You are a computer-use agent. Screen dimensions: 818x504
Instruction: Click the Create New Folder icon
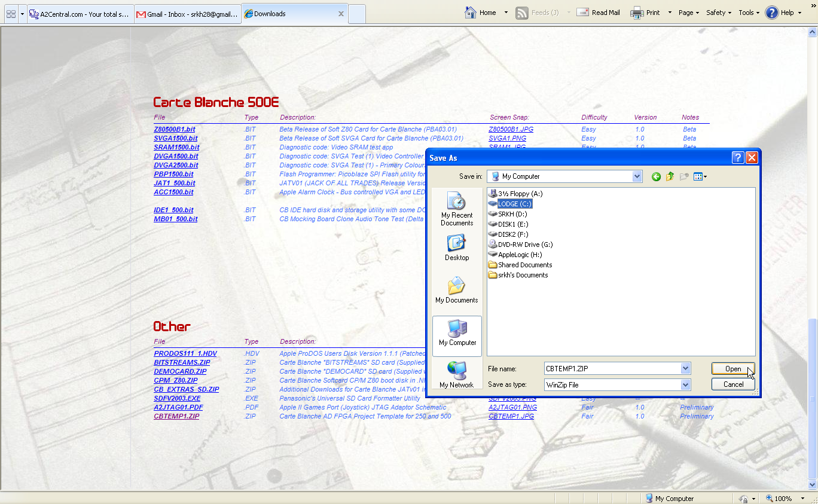coord(684,176)
